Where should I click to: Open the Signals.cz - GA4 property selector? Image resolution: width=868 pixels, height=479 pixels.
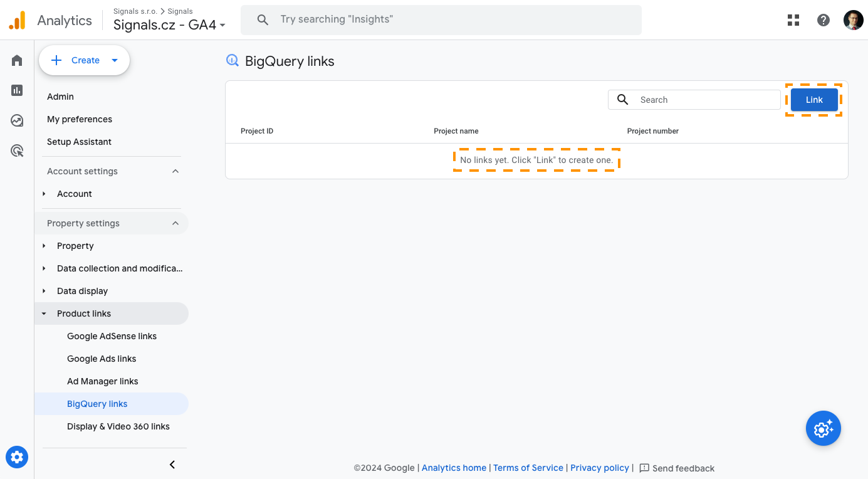tap(169, 25)
